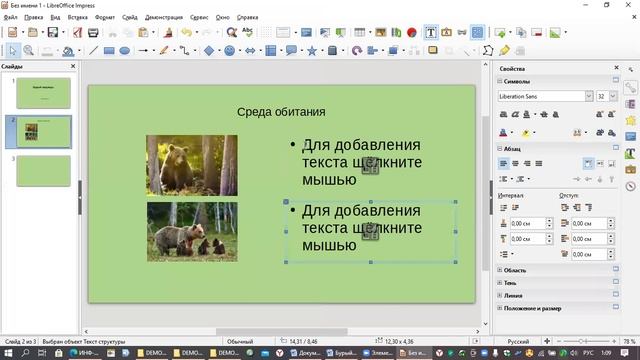The image size is (640, 360).
Task: Collapse the Символы section
Action: tap(500, 81)
